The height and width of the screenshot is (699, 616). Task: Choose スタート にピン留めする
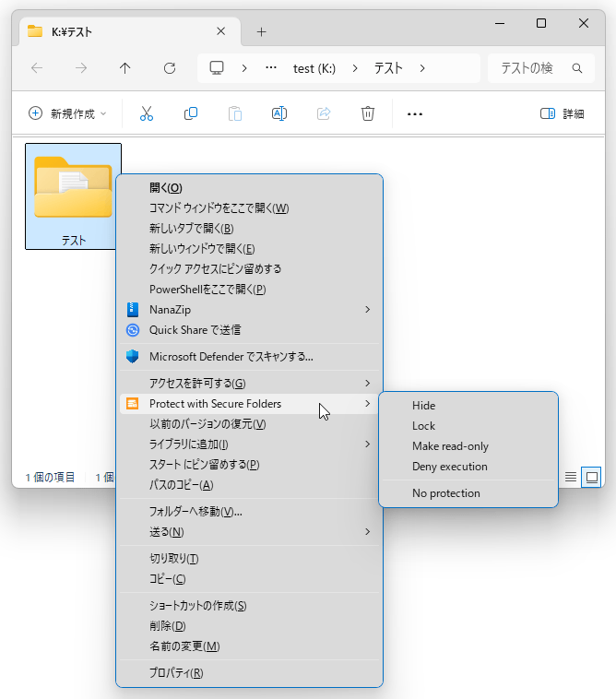[x=249, y=465]
